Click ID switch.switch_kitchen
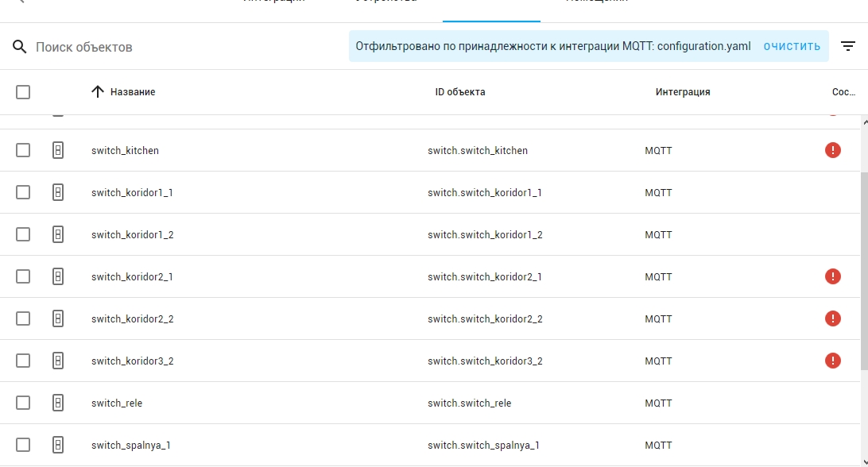 click(x=478, y=150)
